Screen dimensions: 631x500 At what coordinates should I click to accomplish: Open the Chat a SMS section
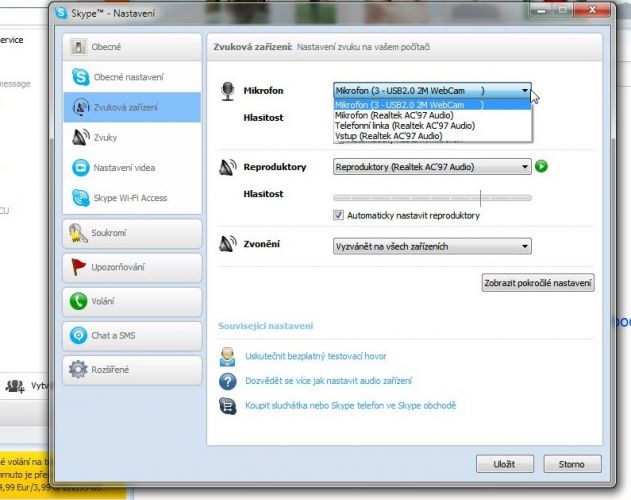(x=132, y=335)
